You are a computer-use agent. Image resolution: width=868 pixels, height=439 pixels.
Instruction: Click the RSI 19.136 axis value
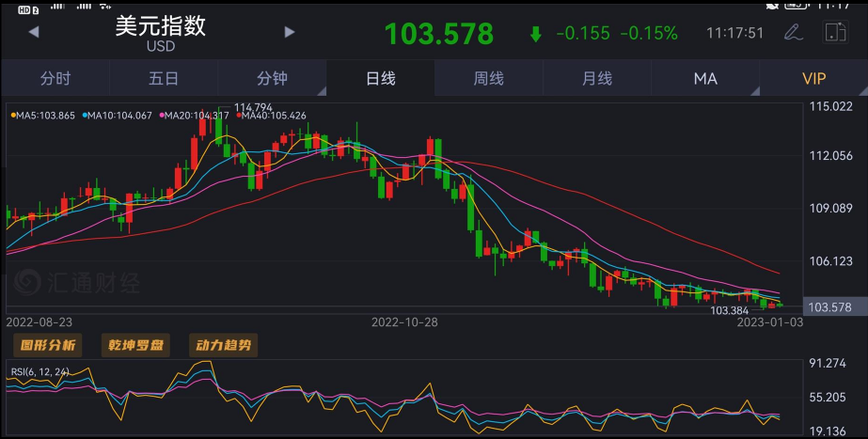pos(827,431)
